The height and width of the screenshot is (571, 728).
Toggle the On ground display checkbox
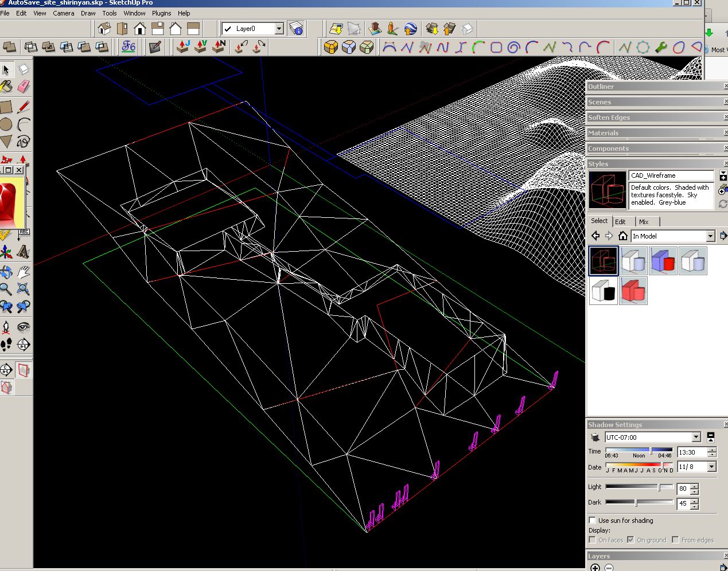point(630,540)
